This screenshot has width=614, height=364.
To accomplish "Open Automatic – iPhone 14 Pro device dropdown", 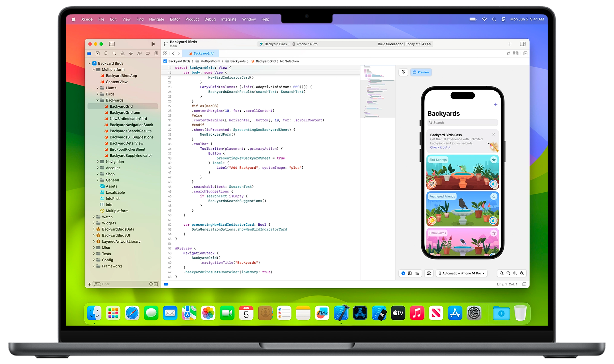I will 462,273.
